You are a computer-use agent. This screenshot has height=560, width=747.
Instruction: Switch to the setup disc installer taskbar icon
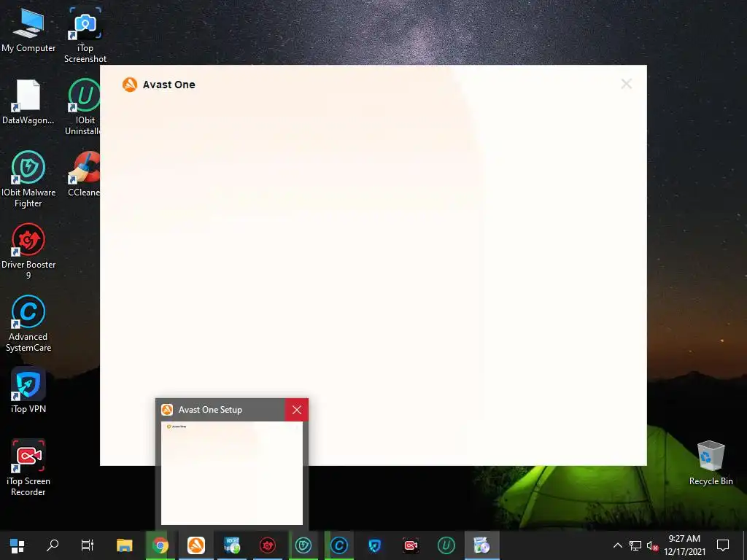point(481,545)
